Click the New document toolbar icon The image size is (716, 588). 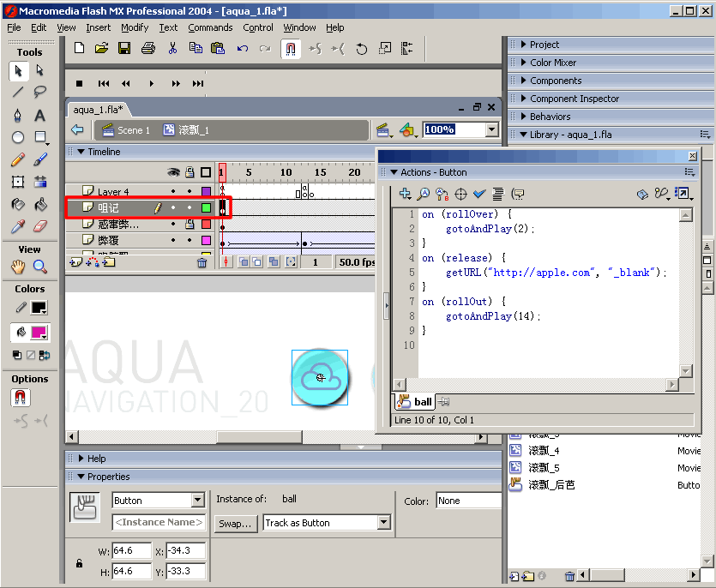pos(80,48)
